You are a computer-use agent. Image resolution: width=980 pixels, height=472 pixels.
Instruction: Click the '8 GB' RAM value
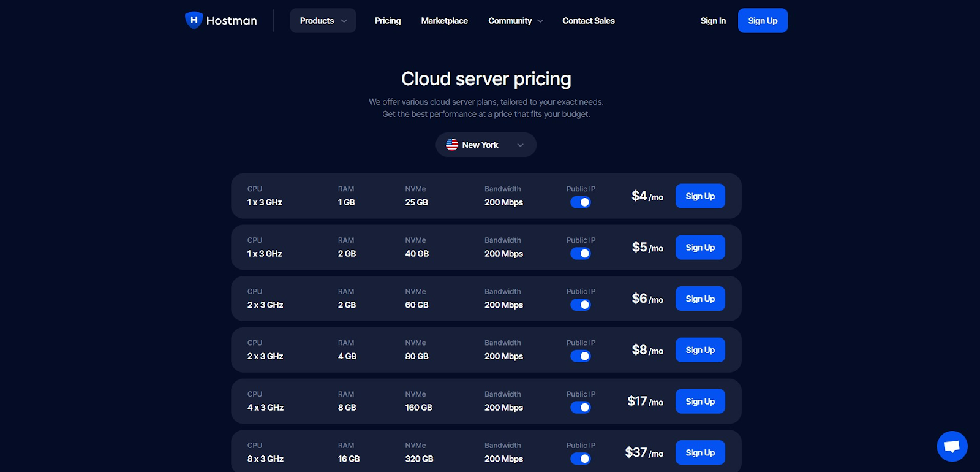[x=347, y=408]
